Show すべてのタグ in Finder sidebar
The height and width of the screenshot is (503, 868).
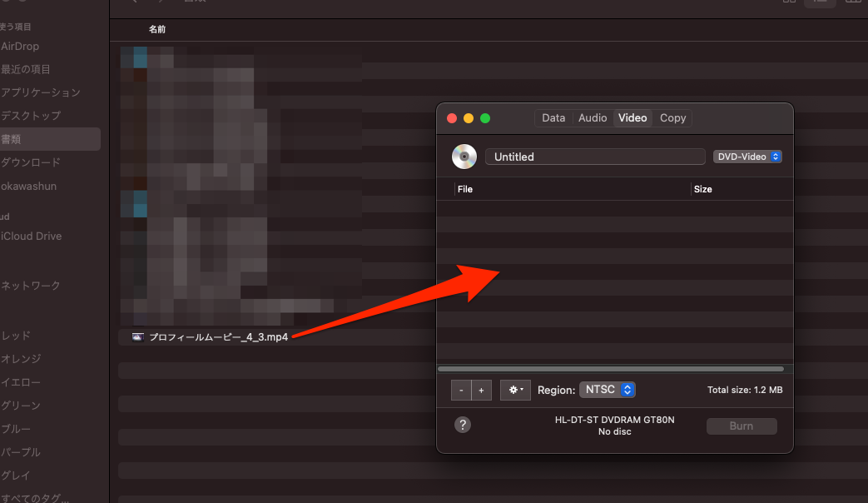tap(35, 497)
